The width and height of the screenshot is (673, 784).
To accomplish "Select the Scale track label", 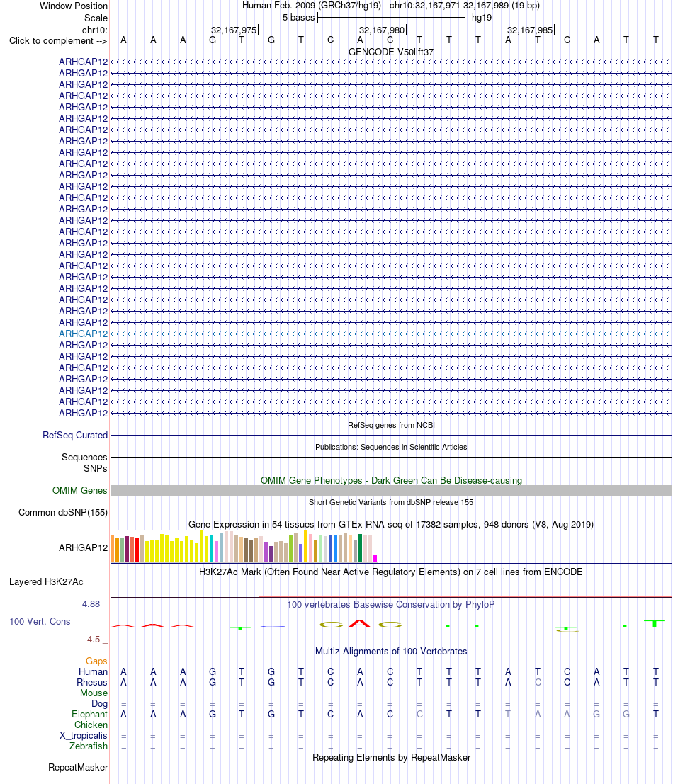I will 96,18.
